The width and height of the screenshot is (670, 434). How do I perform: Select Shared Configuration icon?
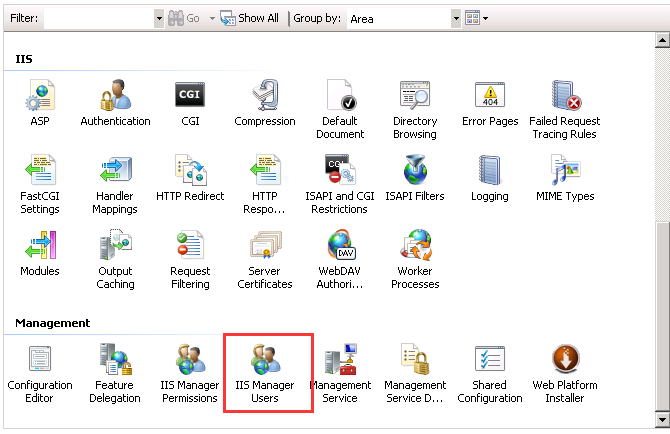490,358
